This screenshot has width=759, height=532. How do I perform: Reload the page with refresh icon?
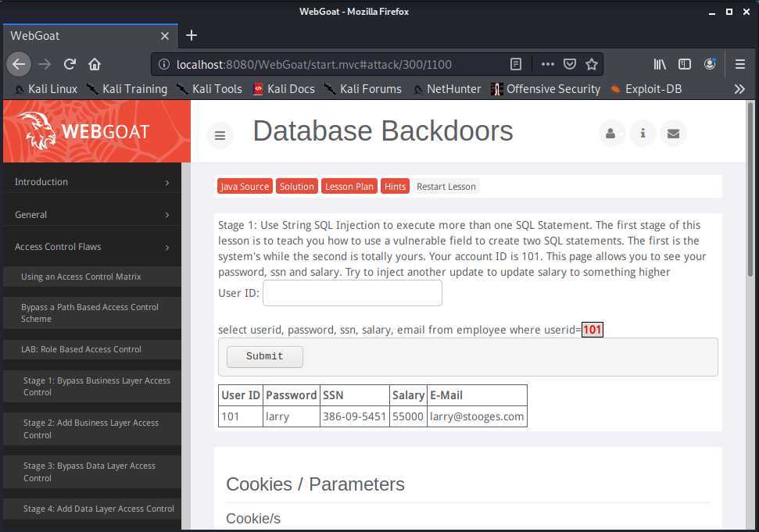(70, 64)
